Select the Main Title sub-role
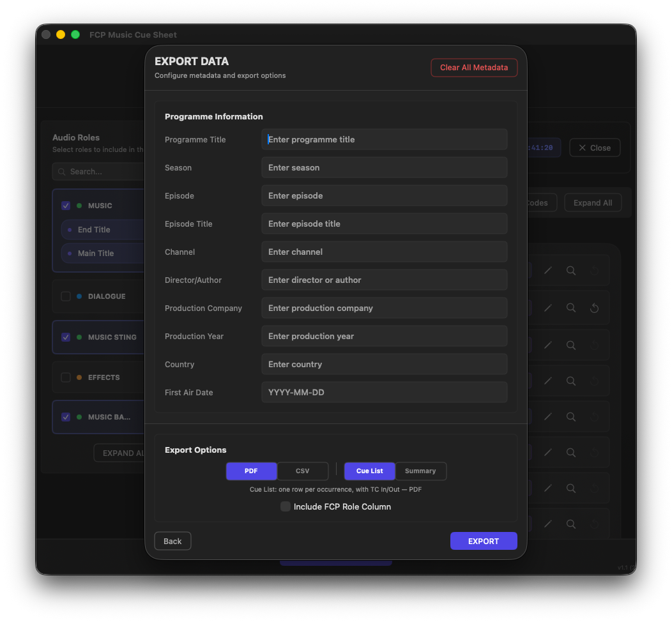 pyautogui.click(x=103, y=253)
